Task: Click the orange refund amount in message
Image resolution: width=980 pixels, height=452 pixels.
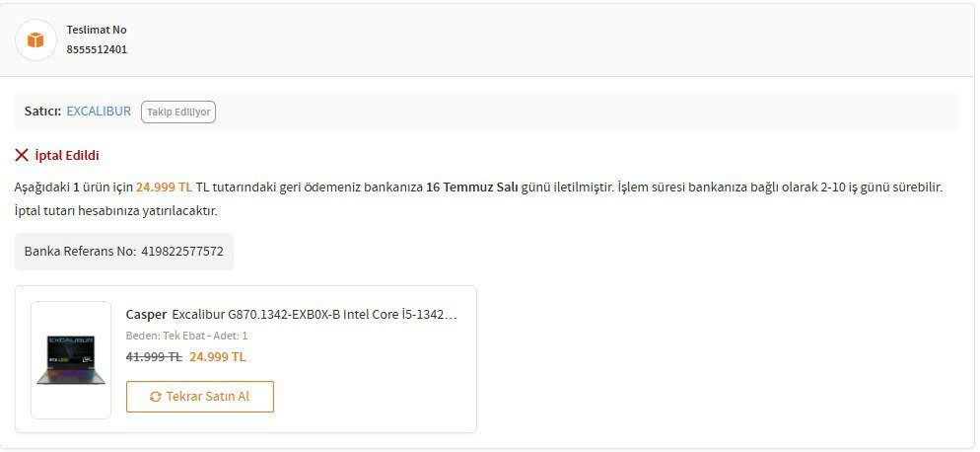Action: (165, 188)
